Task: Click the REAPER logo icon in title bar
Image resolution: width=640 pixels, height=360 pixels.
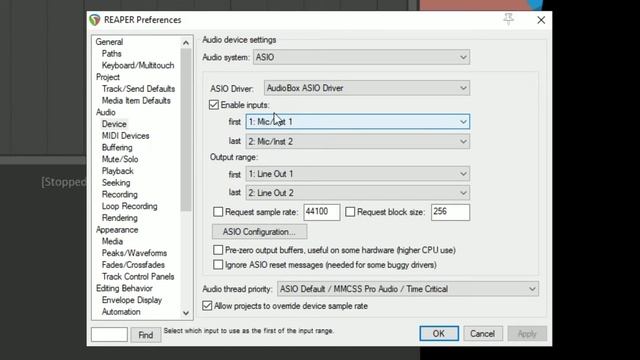Action: (x=95, y=20)
